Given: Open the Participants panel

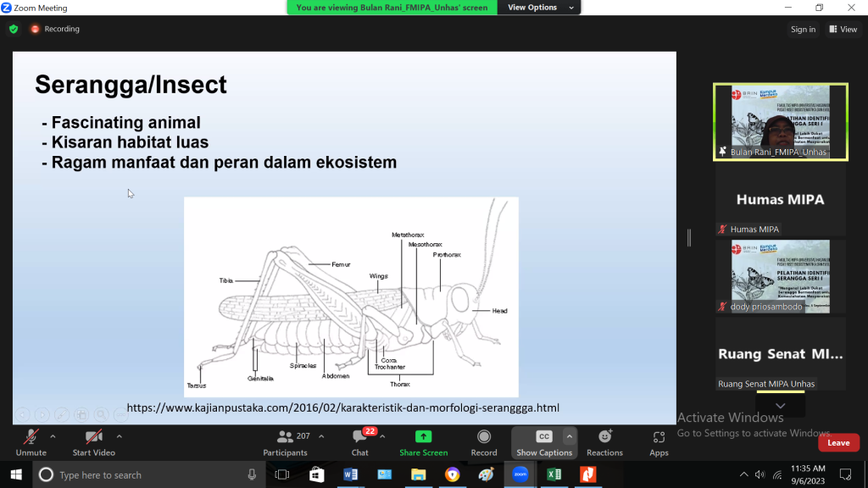Looking at the screenshot, I should (x=285, y=442).
